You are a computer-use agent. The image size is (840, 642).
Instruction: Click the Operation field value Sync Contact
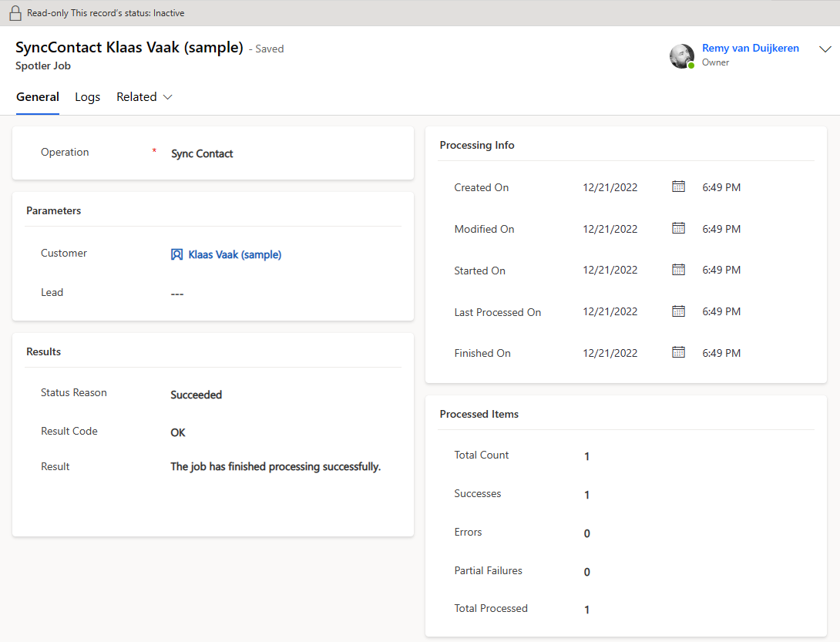tap(202, 153)
